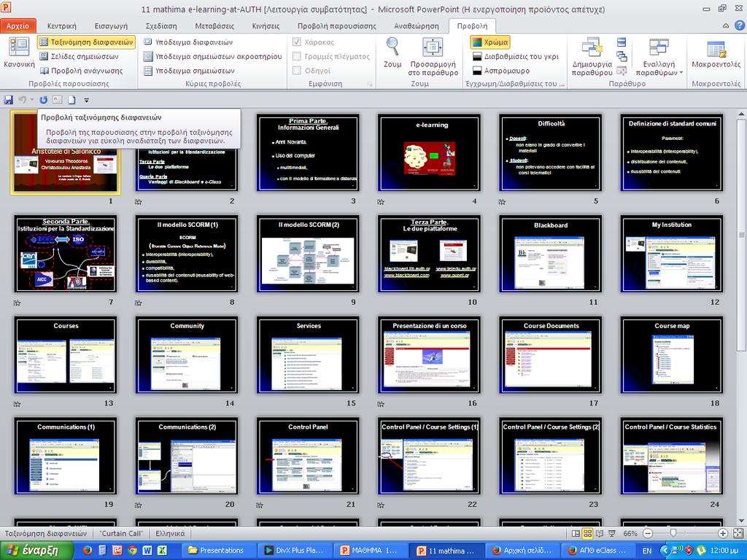Open Σελίδες σημειώσεων notes page view
This screenshot has width=747, height=560.
coord(79,56)
